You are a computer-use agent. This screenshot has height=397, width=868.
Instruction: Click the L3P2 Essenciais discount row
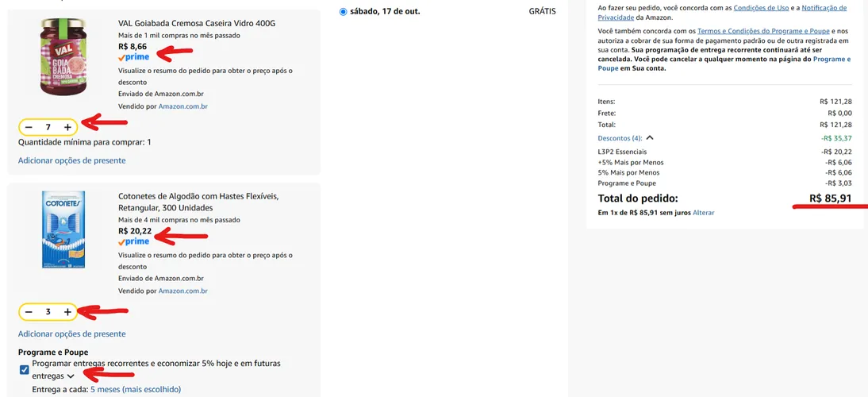(724, 152)
